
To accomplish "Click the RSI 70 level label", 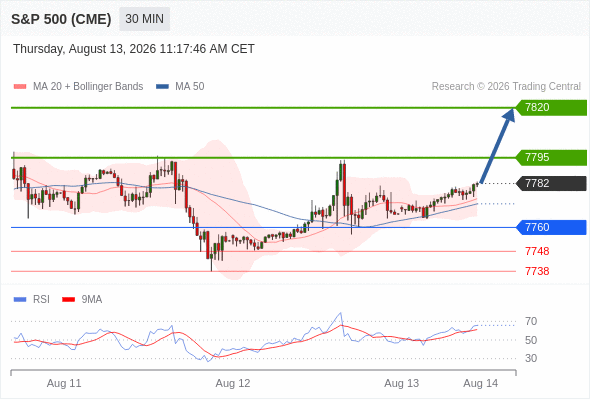I will pyautogui.click(x=531, y=321).
